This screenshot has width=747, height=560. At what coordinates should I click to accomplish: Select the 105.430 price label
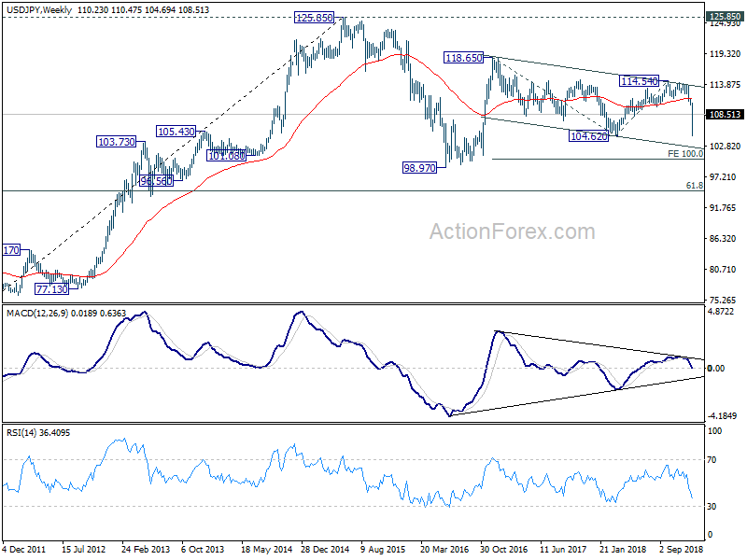(x=176, y=132)
